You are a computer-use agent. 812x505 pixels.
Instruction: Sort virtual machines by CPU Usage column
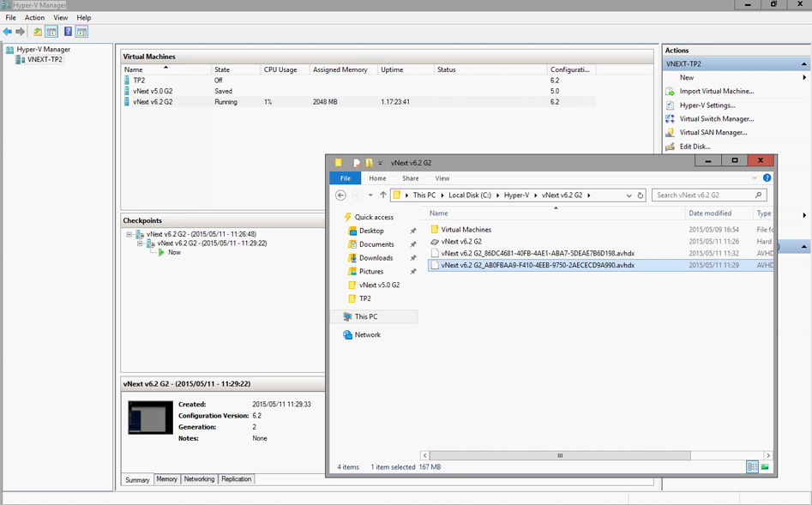pyautogui.click(x=286, y=69)
